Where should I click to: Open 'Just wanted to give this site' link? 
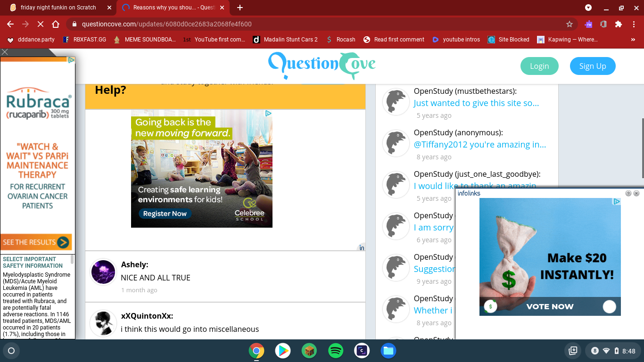pyautogui.click(x=476, y=103)
